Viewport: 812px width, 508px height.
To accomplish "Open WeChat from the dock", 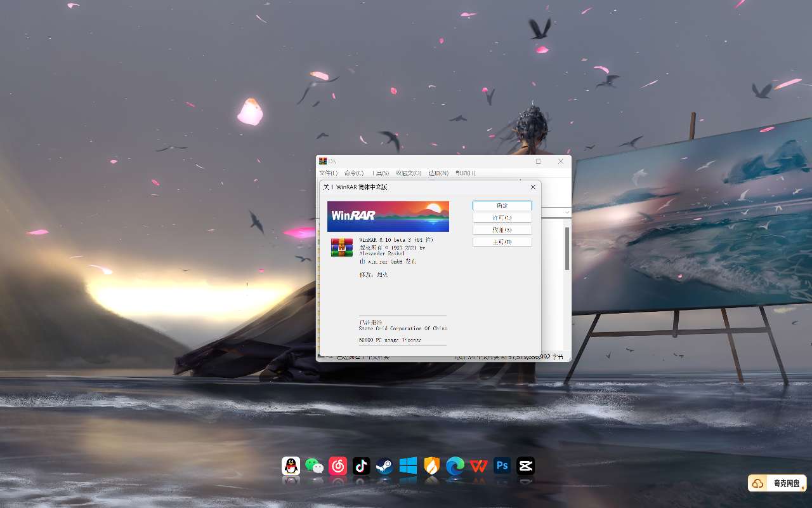I will 314,466.
